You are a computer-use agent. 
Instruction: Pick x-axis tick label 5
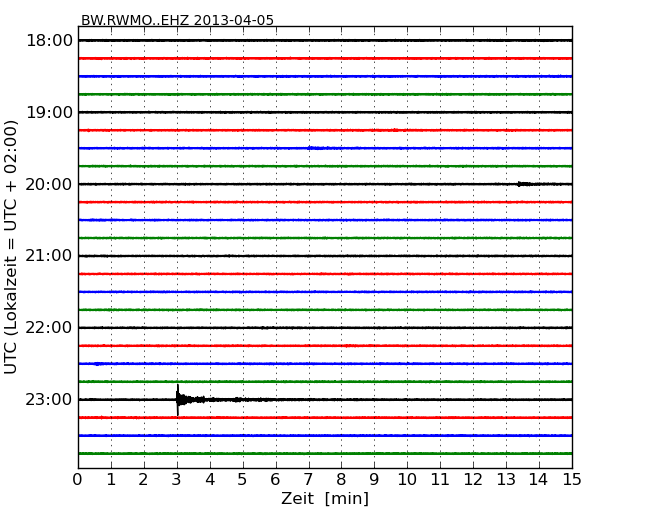pyautogui.click(x=243, y=479)
